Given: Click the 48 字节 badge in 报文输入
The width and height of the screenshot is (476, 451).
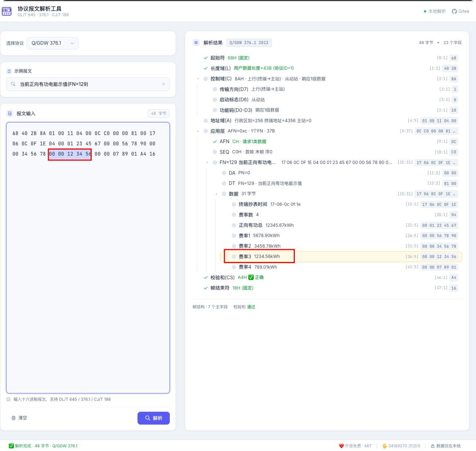Looking at the screenshot, I should pyautogui.click(x=159, y=113).
